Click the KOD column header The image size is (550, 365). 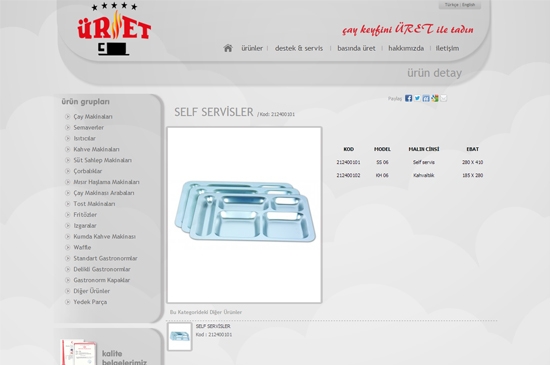(348, 149)
